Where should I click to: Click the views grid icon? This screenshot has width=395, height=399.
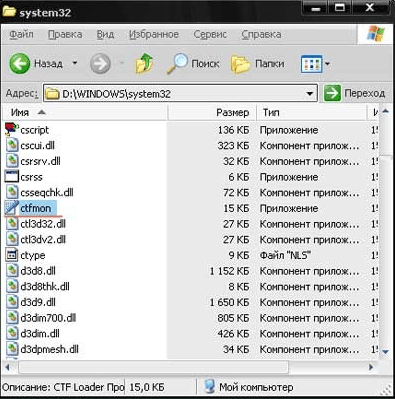pyautogui.click(x=311, y=63)
